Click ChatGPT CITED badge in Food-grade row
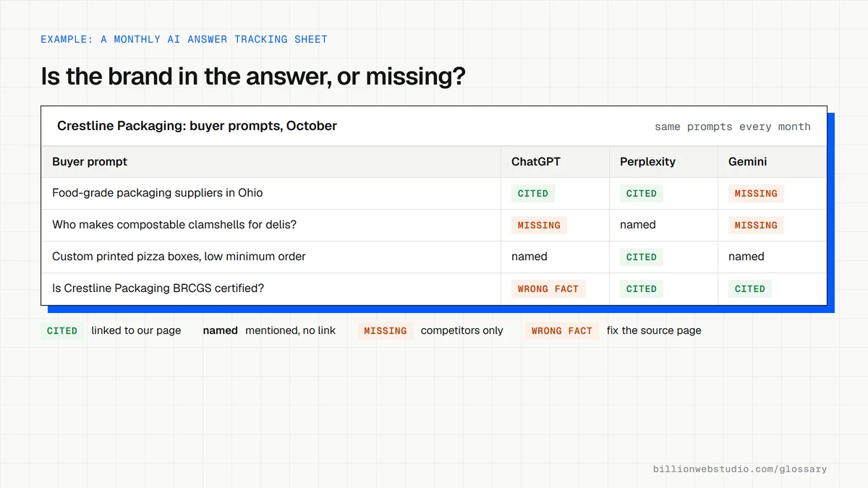 [x=533, y=193]
